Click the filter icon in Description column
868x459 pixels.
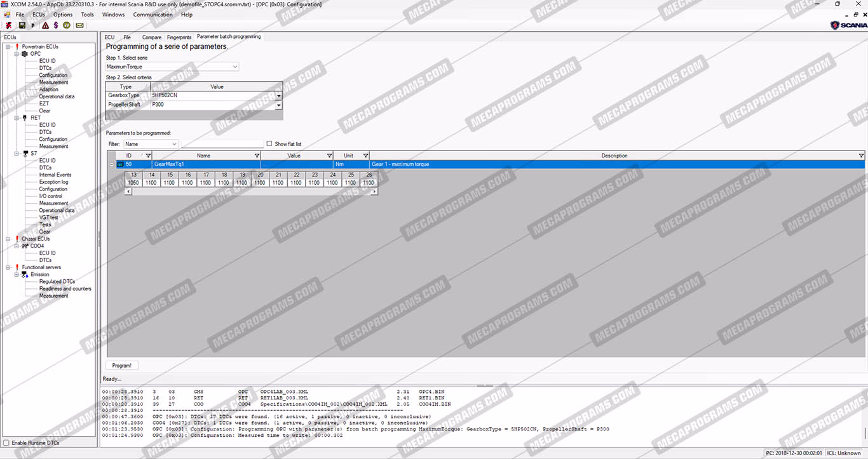861,156
